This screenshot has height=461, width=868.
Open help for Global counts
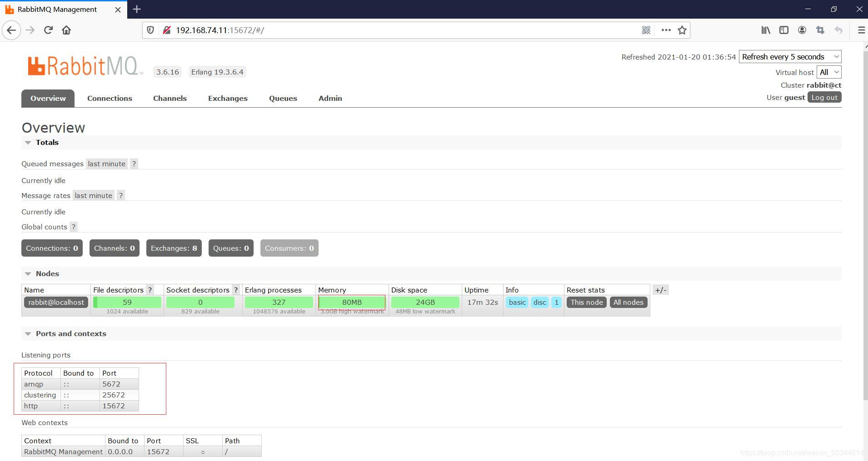[x=74, y=227]
